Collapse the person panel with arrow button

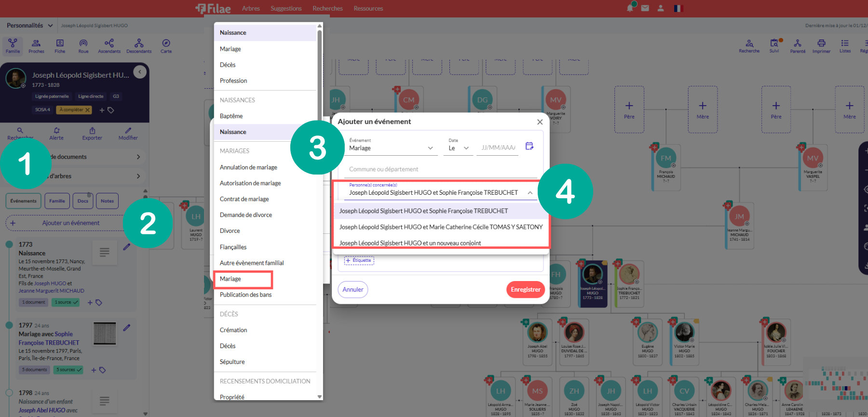click(140, 72)
